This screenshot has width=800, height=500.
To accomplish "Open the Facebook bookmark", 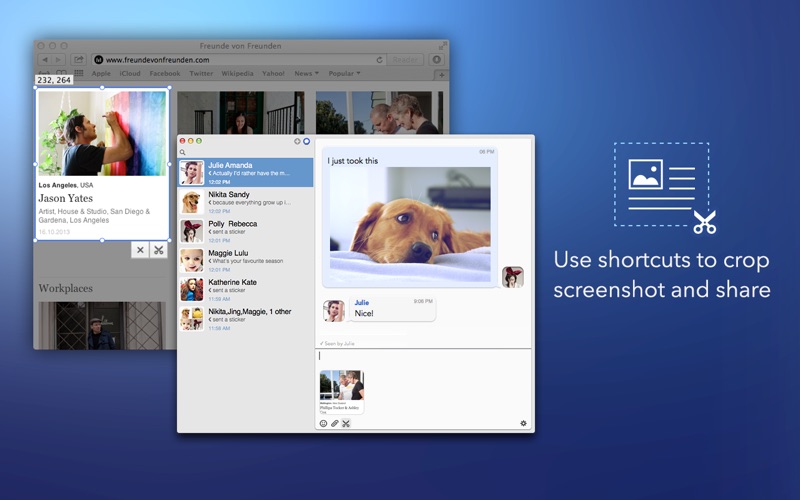I will pos(165,74).
